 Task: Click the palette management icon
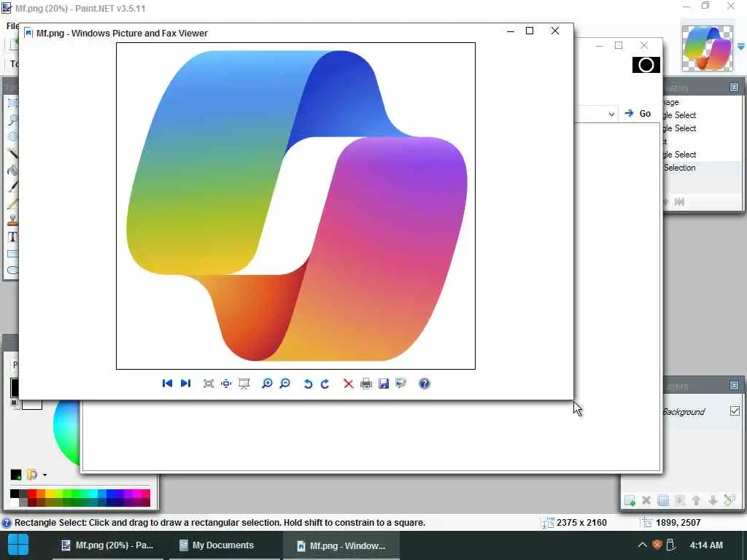pyautogui.click(x=32, y=475)
